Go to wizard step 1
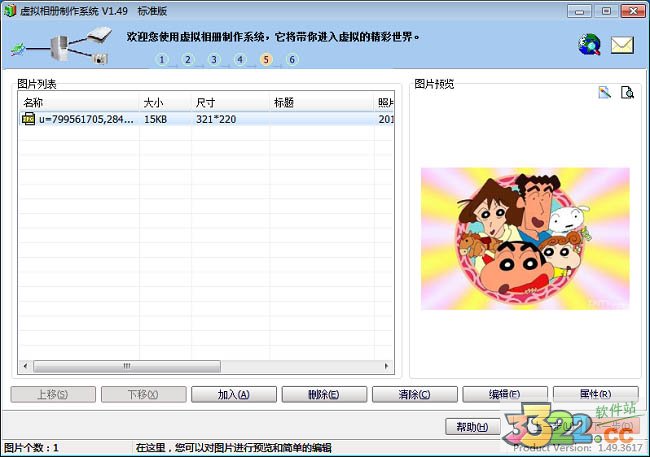 [162, 60]
